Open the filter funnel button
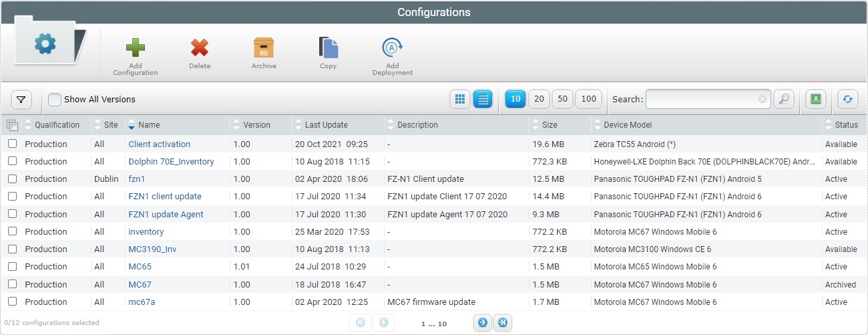This screenshot has height=335, width=868. [x=21, y=100]
